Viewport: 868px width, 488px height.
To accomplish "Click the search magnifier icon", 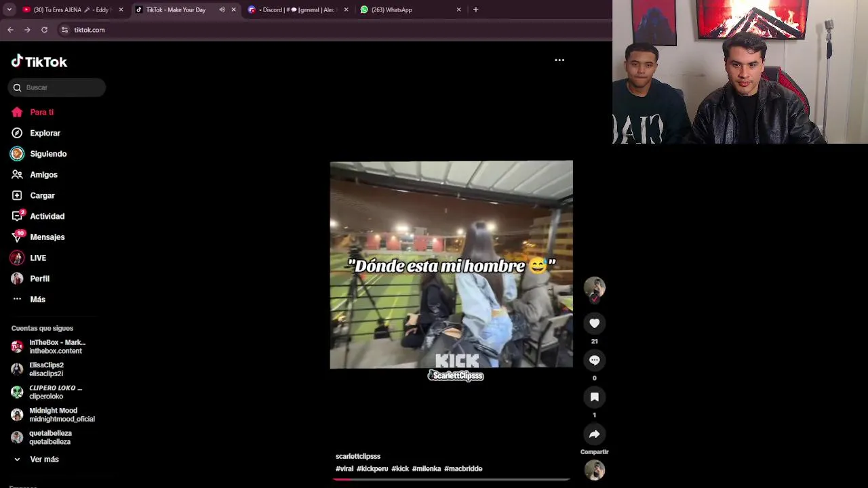I will 17,87.
